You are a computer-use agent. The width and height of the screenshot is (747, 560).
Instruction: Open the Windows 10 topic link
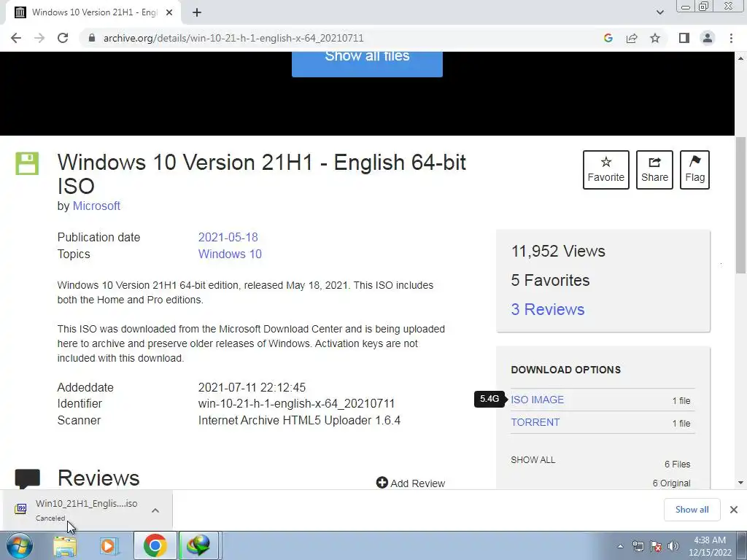(230, 254)
